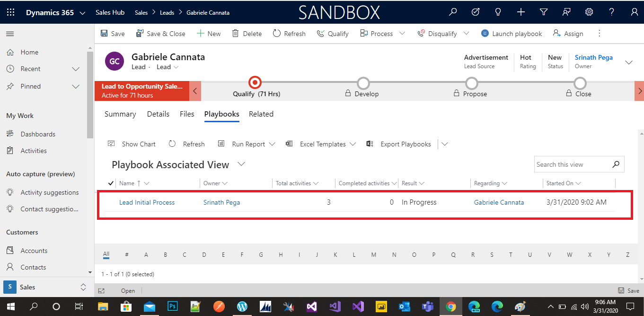Select the checkbox on the playbook row
This screenshot has height=316, width=644.
pyautogui.click(x=110, y=202)
